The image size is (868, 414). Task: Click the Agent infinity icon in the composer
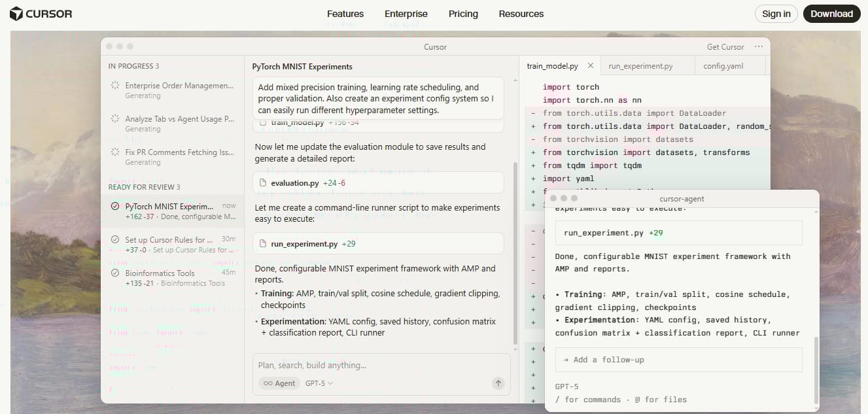point(269,383)
